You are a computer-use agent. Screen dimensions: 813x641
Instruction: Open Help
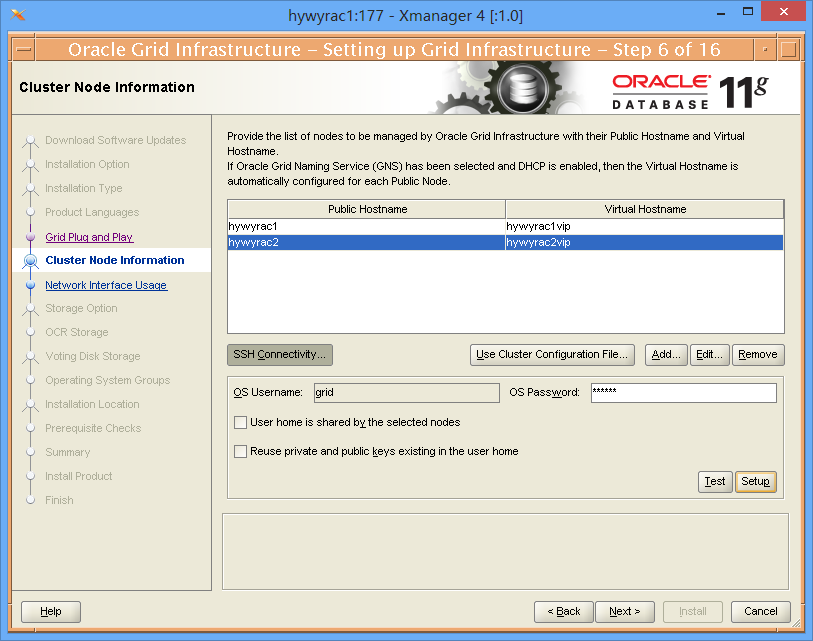tap(51, 612)
